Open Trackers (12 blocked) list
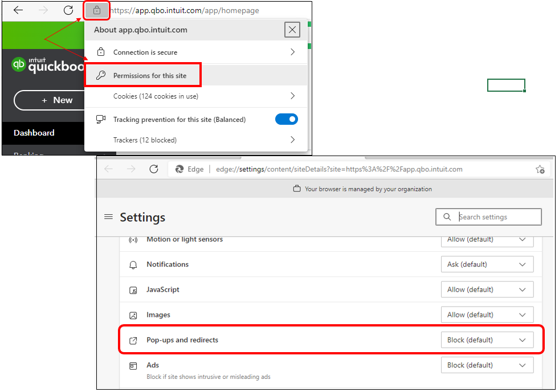559x392 pixels. click(195, 140)
